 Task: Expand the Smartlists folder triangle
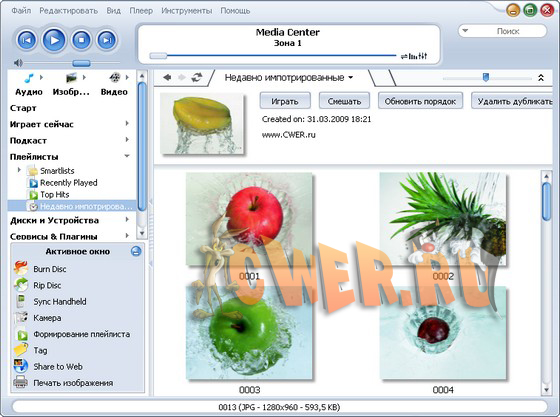click(19, 170)
